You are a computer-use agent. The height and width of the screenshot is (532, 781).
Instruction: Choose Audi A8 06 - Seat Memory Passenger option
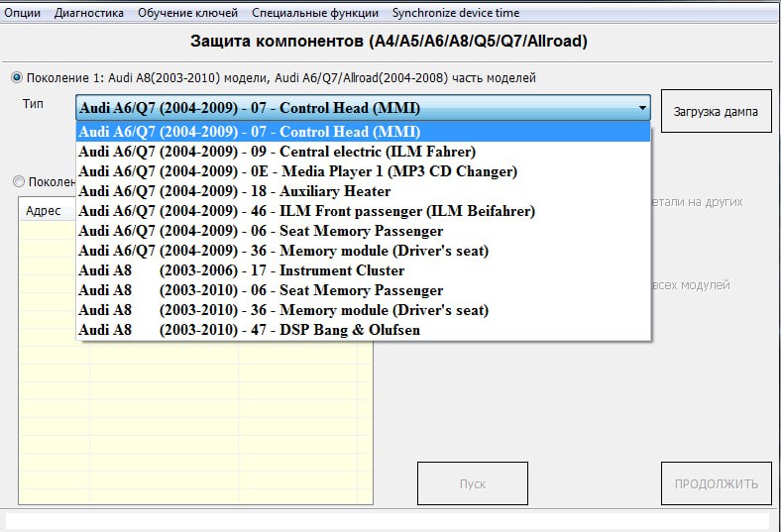363,290
